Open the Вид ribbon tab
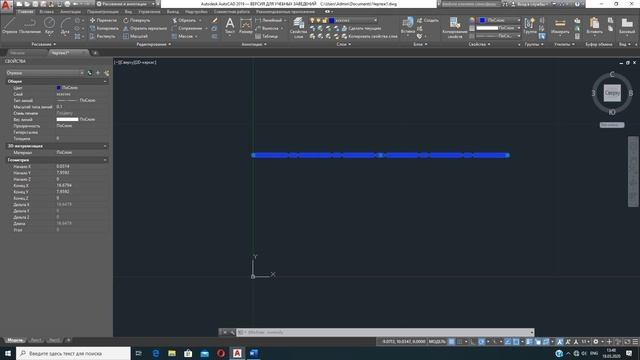The image size is (640, 360). click(129, 12)
